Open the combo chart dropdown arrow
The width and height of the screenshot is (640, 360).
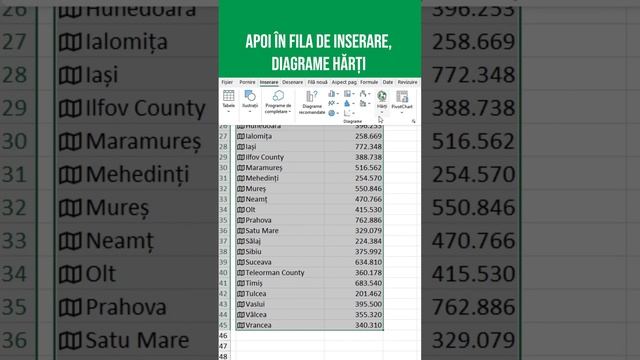click(369, 103)
